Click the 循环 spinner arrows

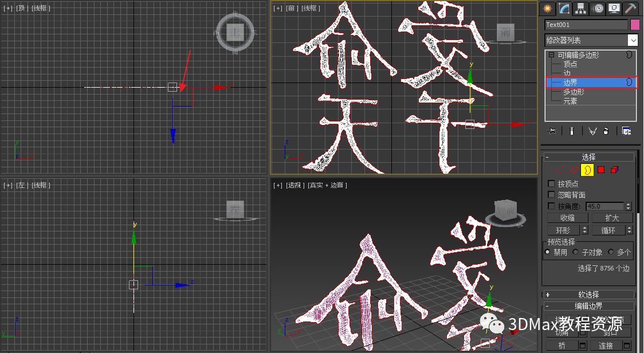pos(629,230)
